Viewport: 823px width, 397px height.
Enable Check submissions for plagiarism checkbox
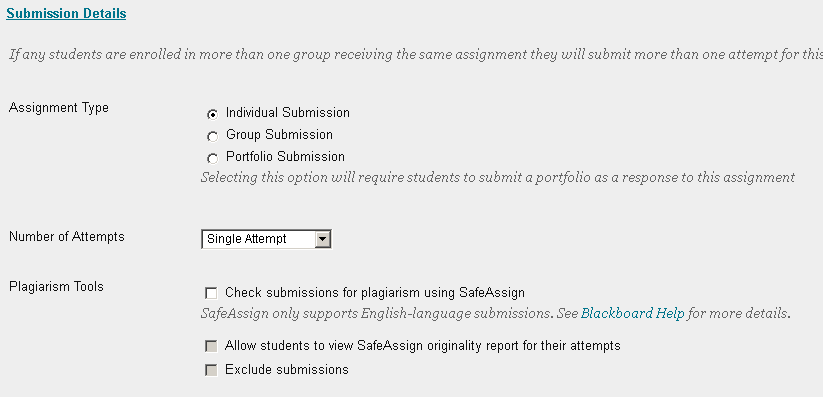(x=211, y=293)
